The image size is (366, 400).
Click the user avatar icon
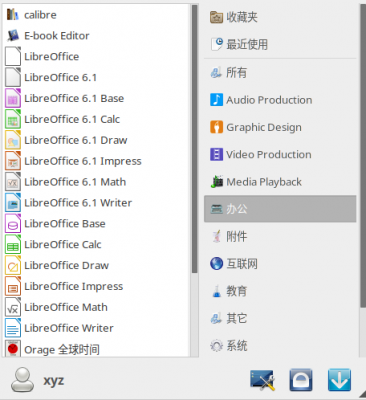click(x=22, y=380)
